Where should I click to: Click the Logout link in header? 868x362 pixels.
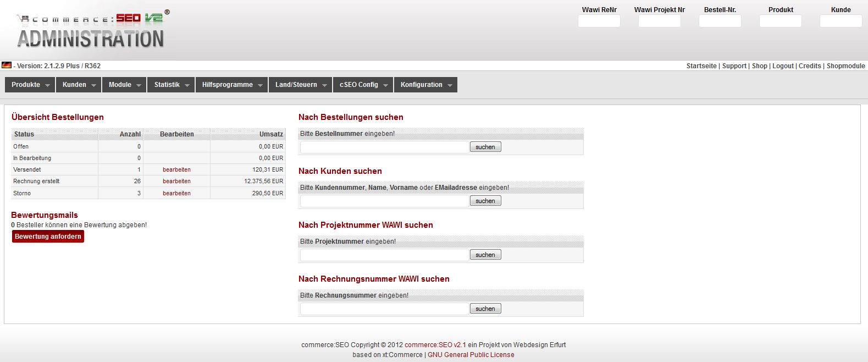point(783,66)
